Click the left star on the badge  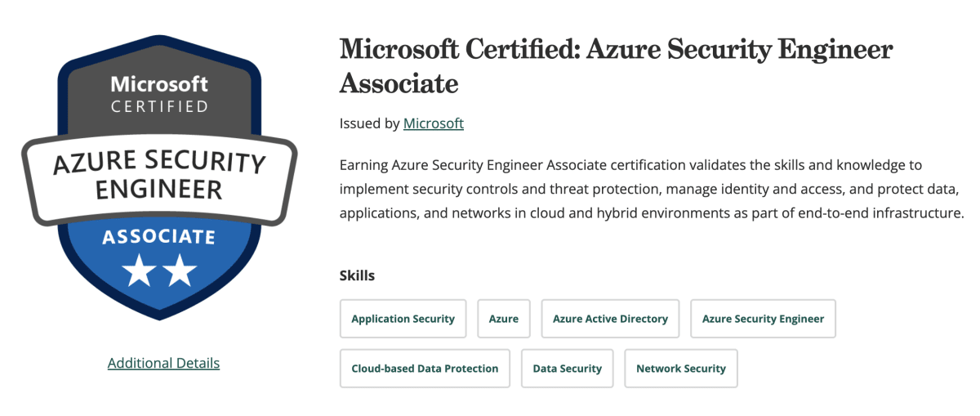click(140, 271)
